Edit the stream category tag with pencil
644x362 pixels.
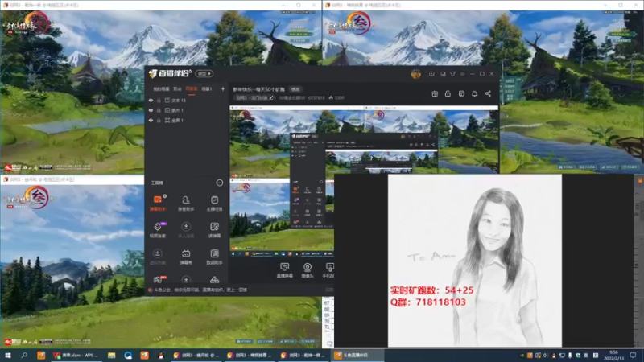pos(270,97)
